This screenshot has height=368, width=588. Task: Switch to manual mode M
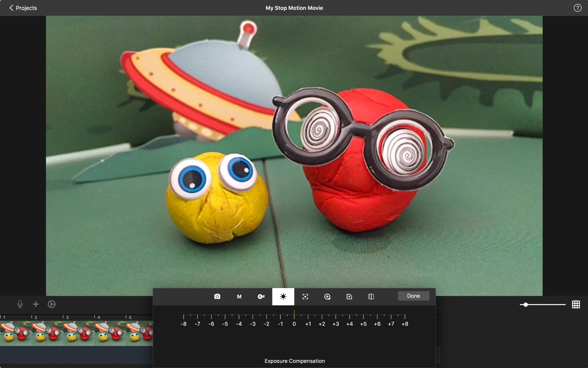point(239,297)
